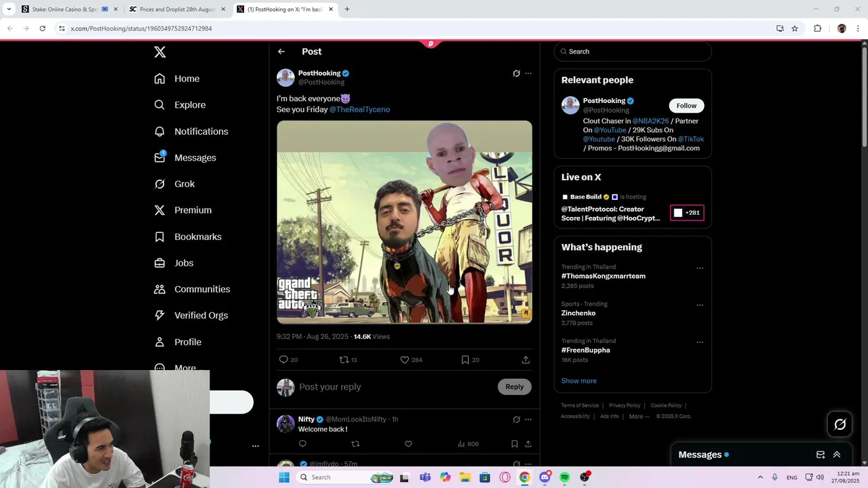Open a new browser tab
This screenshot has width=868, height=488.
(347, 9)
